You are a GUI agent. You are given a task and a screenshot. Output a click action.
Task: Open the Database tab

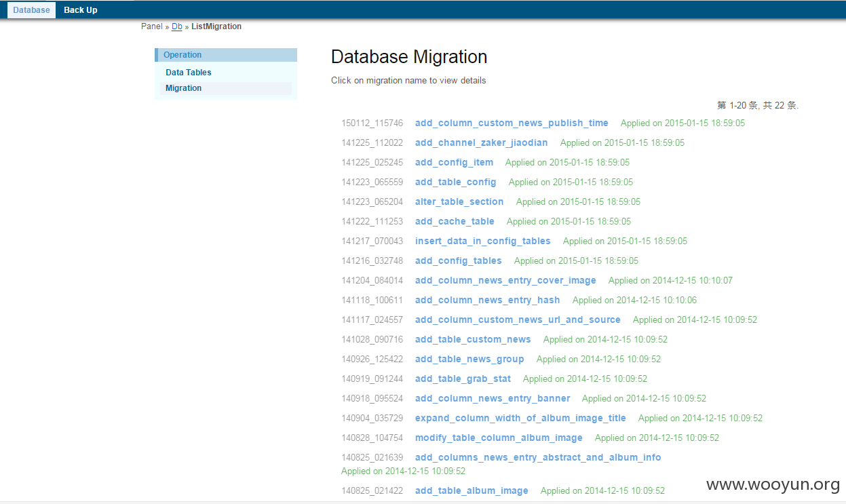31,10
